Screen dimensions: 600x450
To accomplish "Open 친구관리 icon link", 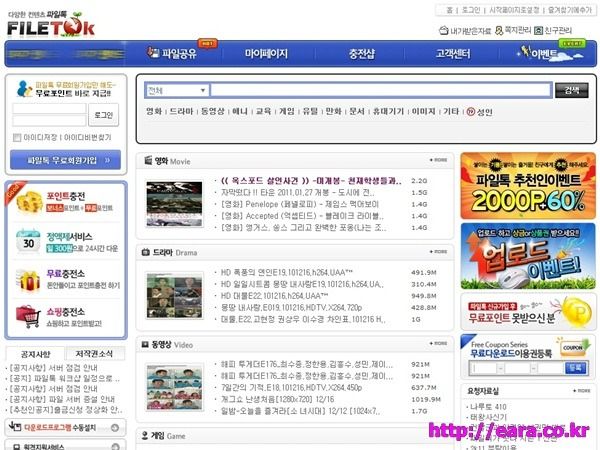I will tap(553, 30).
